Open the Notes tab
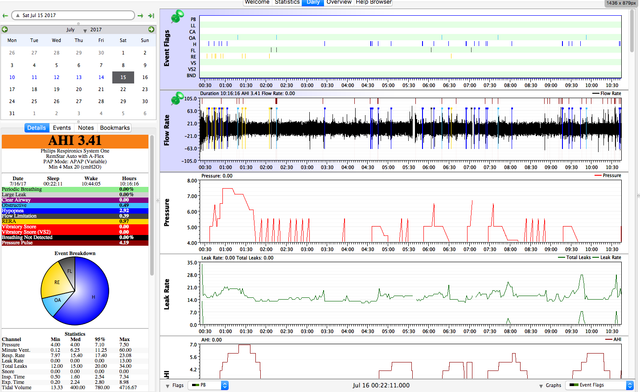Viewport: 640px width, 392px height. 86,128
